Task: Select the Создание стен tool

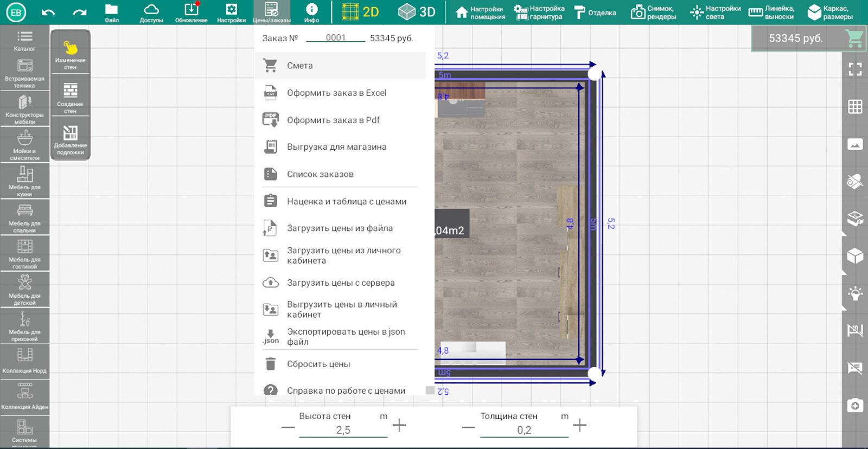Action: [x=70, y=98]
